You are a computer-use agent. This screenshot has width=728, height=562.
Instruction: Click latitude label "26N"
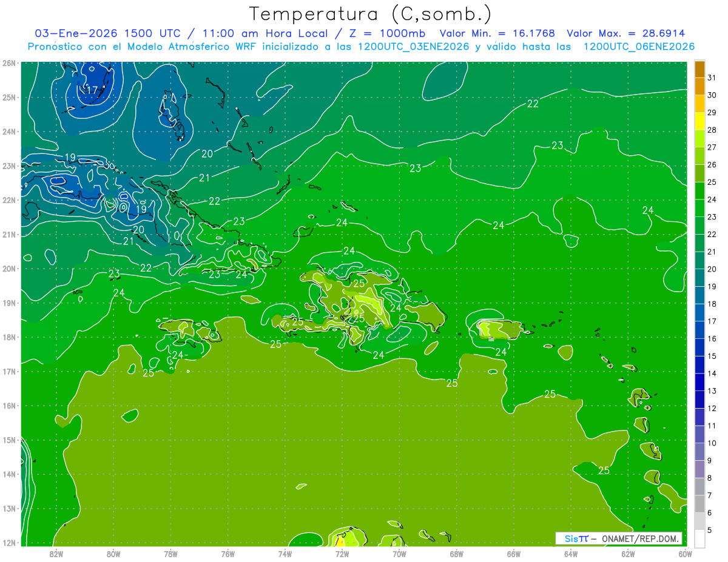[x=9, y=63]
